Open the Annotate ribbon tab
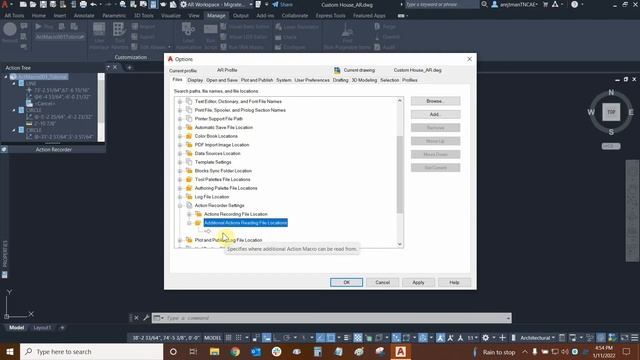This screenshot has height=360, width=640. pyautogui.click(x=84, y=16)
